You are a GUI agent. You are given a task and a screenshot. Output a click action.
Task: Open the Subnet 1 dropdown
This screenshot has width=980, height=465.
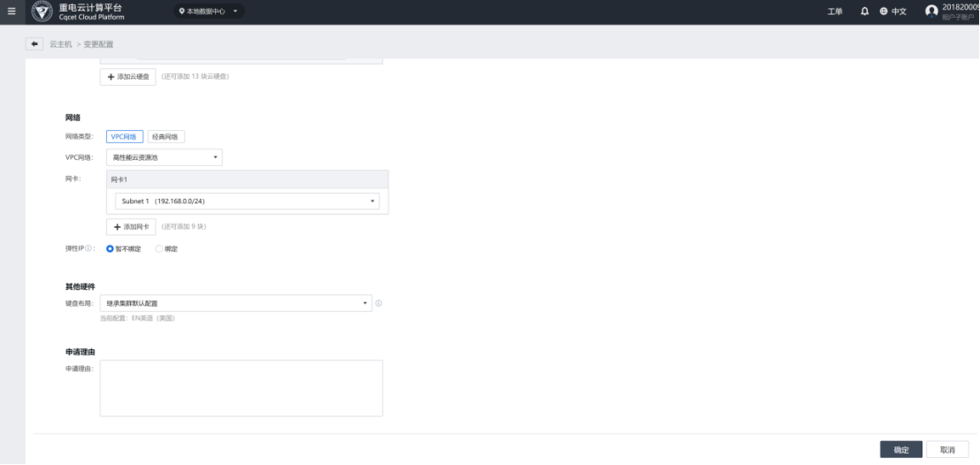[247, 202]
